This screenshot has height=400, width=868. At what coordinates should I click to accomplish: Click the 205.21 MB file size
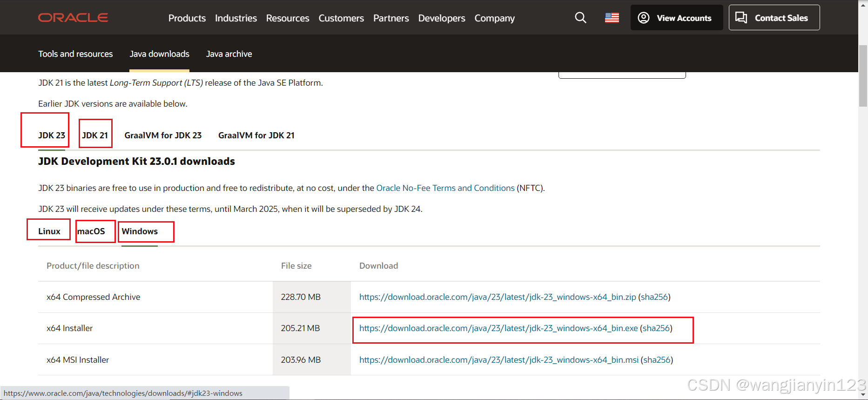tap(300, 328)
